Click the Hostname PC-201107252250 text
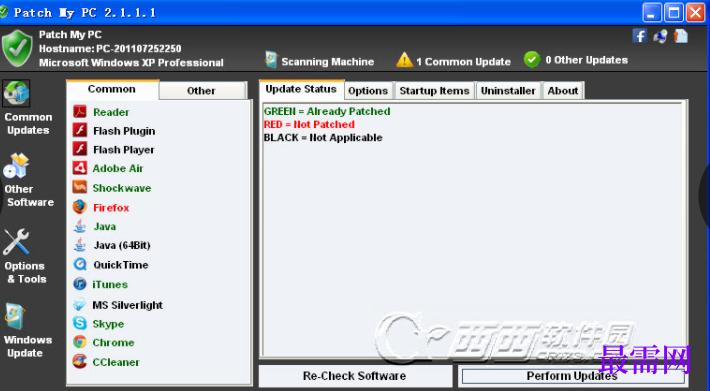This screenshot has height=391, width=710. (x=110, y=48)
